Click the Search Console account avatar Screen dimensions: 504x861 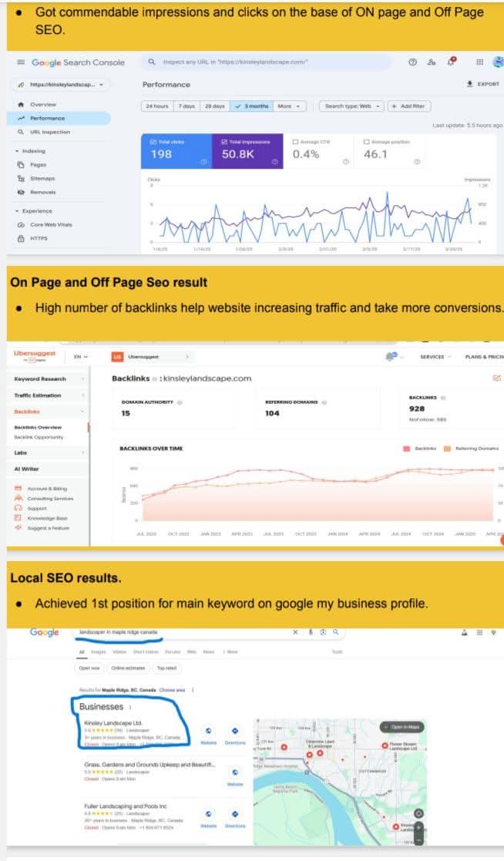coord(499,62)
